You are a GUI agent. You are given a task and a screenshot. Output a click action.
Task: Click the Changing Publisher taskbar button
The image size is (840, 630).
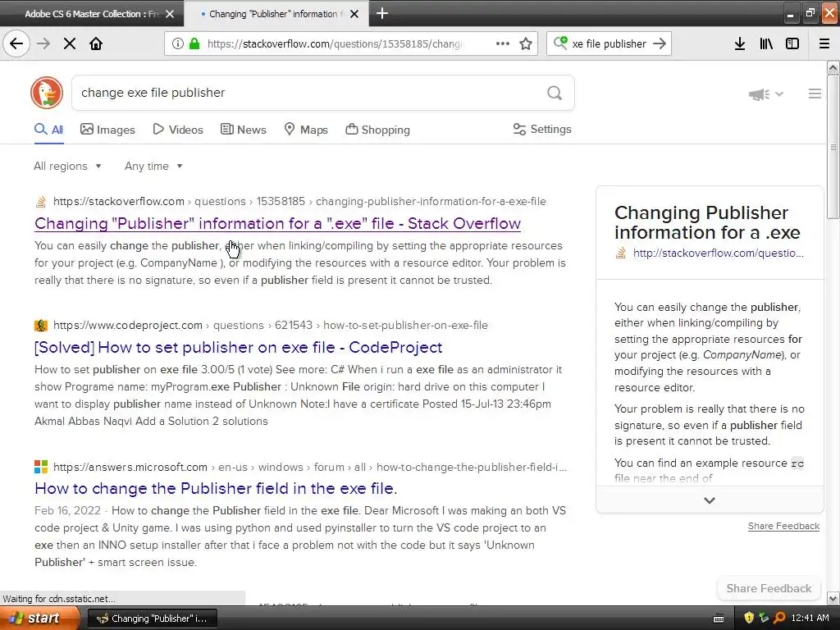point(152,619)
